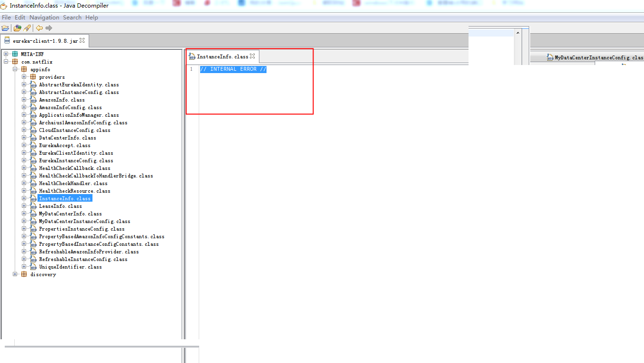Viewport: 644px width, 363px height.
Task: Close the eureka-client-1.9.8.jar tab
Action: [x=82, y=40]
